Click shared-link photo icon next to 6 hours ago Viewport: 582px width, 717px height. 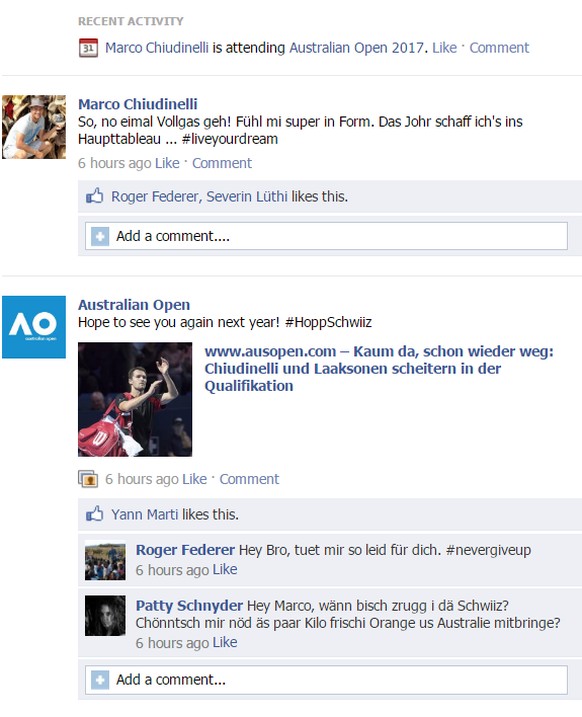(x=88, y=479)
